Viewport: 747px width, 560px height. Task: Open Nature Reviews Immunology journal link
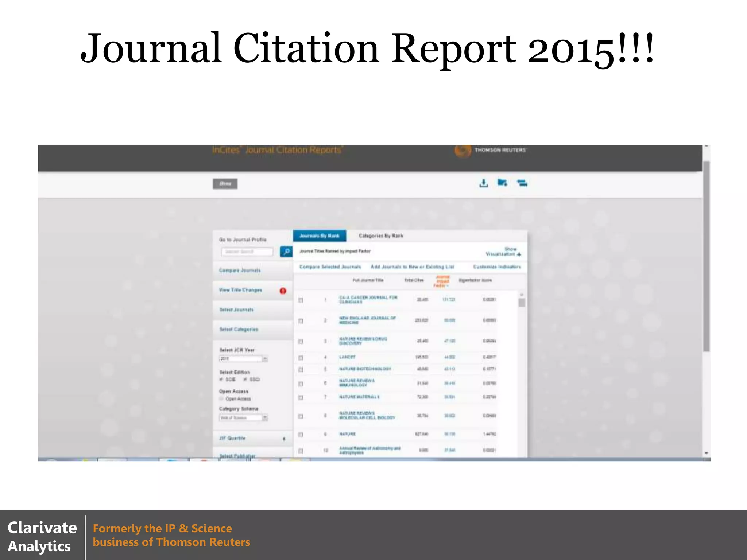357,383
